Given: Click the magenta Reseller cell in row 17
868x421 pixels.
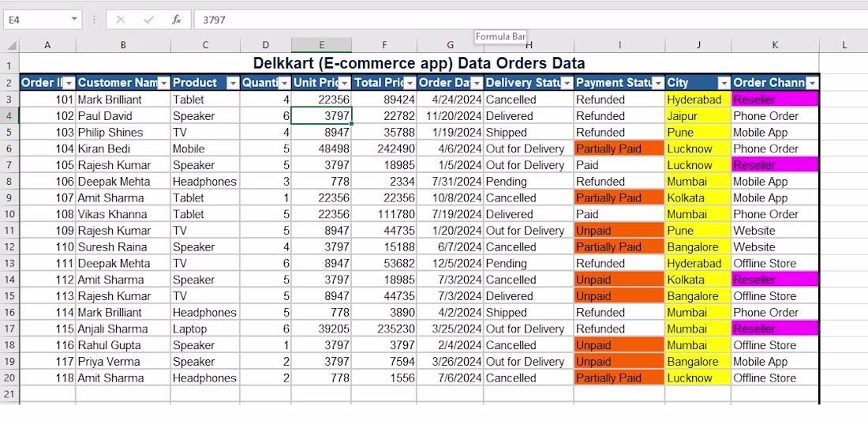Looking at the screenshot, I should click(775, 329).
